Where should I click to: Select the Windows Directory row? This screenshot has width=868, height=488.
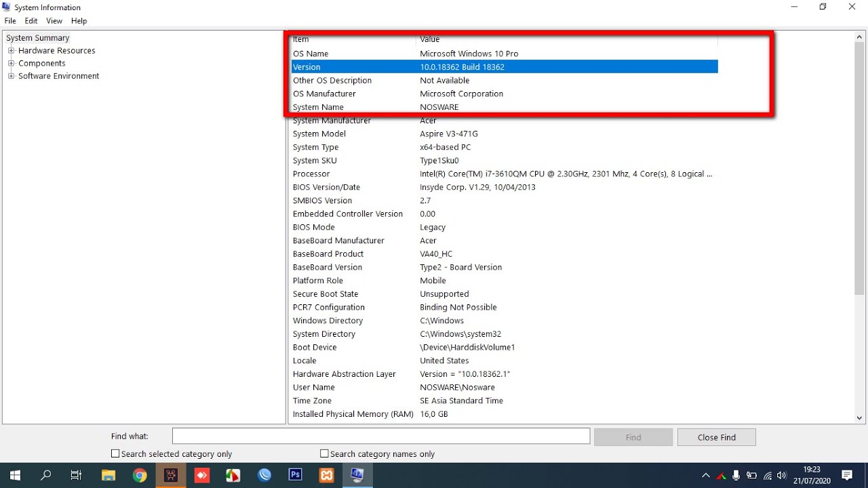click(x=505, y=321)
